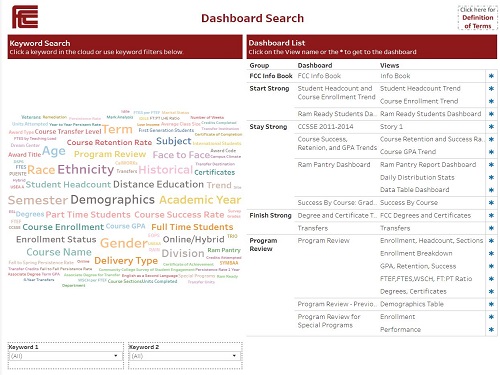
Task: Open the Transfers view asterisk icon
Action: [x=491, y=228]
